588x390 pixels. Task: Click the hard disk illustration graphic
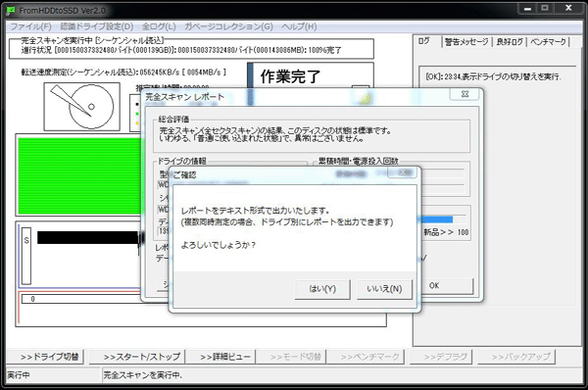tap(82, 107)
